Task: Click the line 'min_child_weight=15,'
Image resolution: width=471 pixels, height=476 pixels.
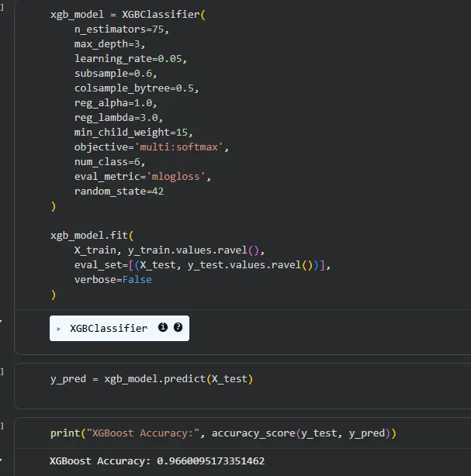Action: point(133,133)
